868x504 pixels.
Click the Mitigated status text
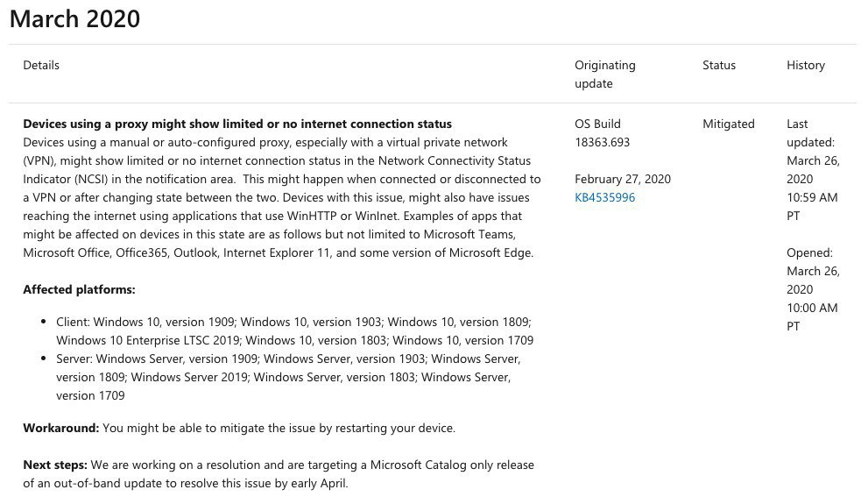[728, 124]
